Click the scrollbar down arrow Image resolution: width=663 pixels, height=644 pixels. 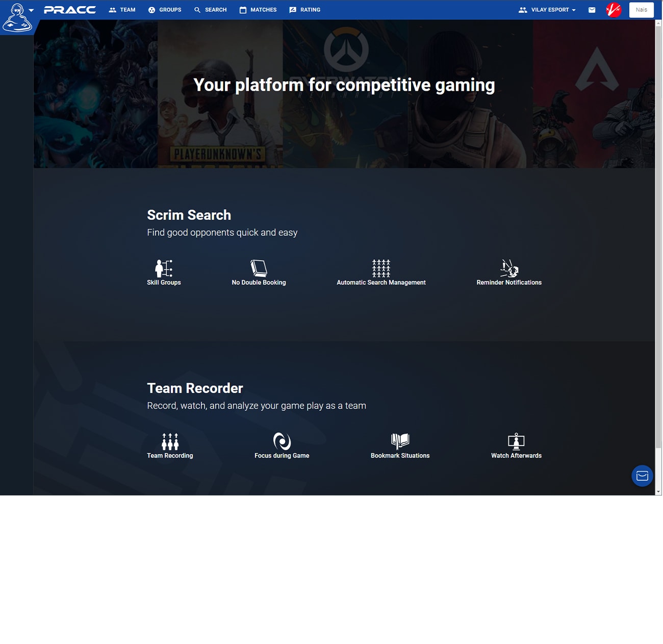(658, 491)
